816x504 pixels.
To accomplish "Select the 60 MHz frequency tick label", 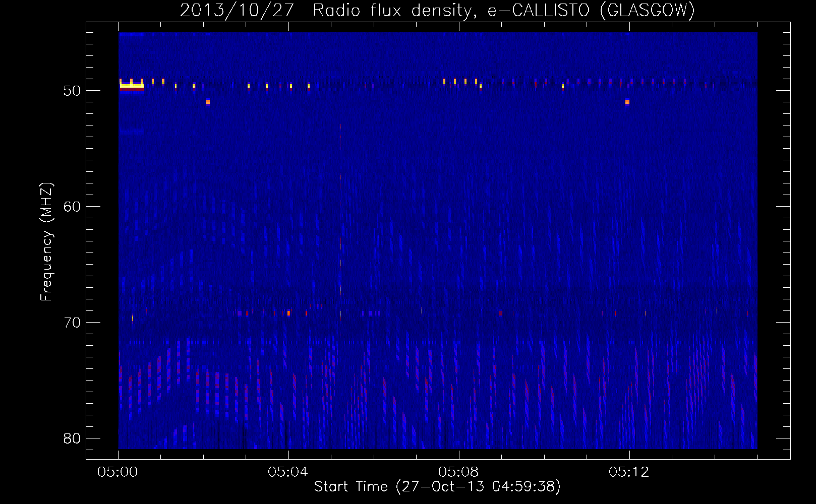I will 72,207.
